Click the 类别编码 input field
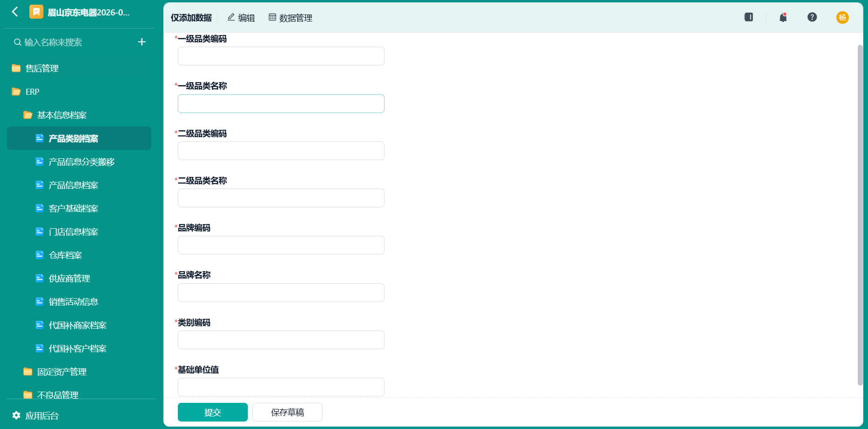Screen dimensions: 868x429 point(281,340)
